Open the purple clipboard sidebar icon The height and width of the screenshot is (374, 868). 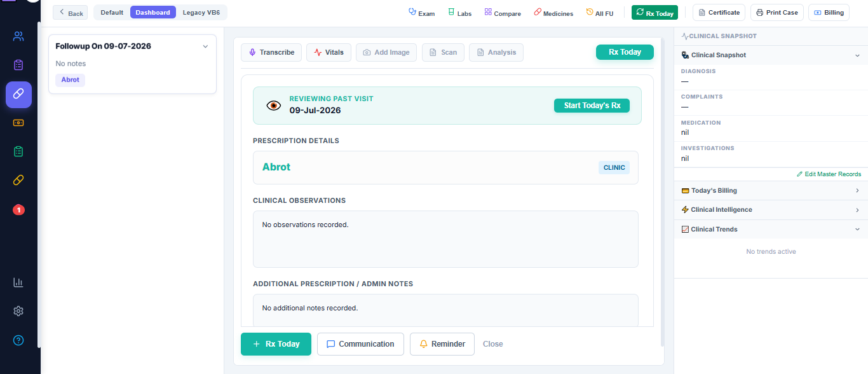tap(18, 65)
